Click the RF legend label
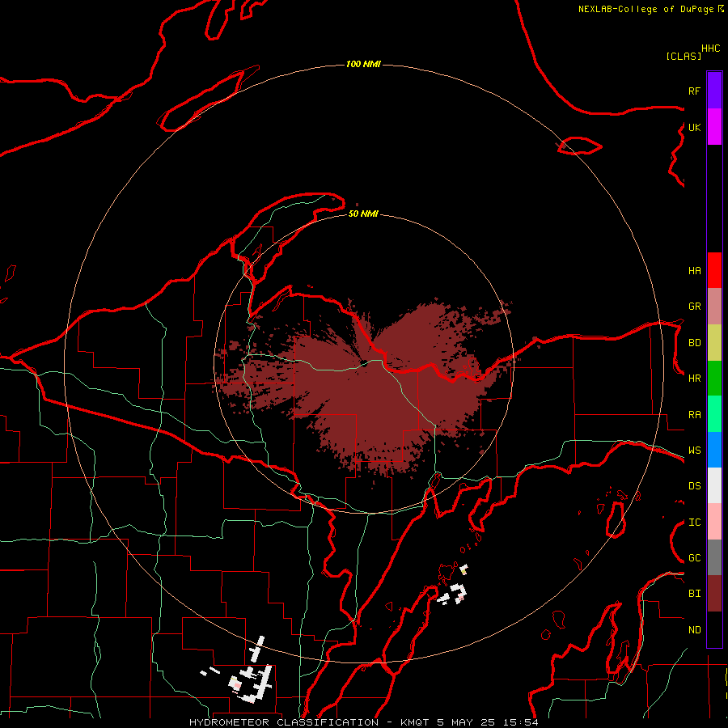 (x=694, y=91)
